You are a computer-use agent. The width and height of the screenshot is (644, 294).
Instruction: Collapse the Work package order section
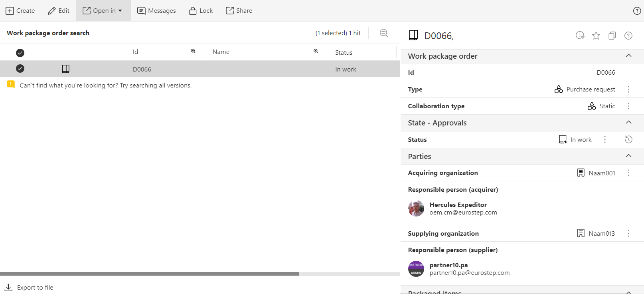(628, 56)
